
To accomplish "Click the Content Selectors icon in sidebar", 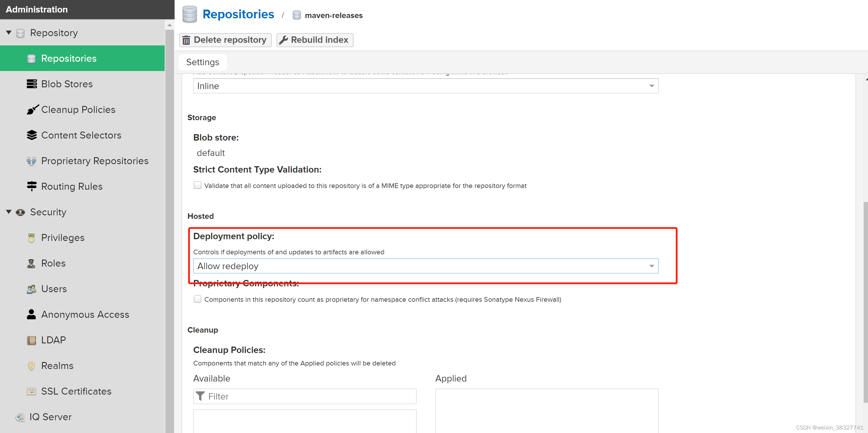I will tap(31, 135).
